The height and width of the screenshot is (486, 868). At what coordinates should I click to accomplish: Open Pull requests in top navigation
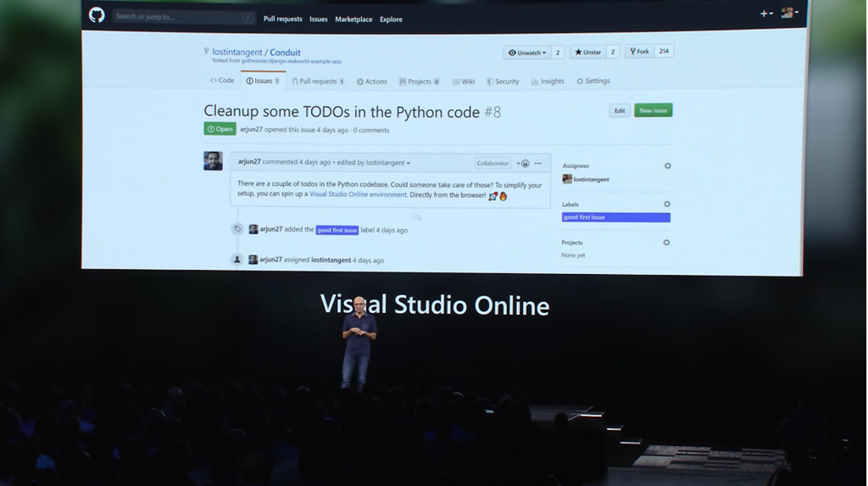tap(283, 19)
